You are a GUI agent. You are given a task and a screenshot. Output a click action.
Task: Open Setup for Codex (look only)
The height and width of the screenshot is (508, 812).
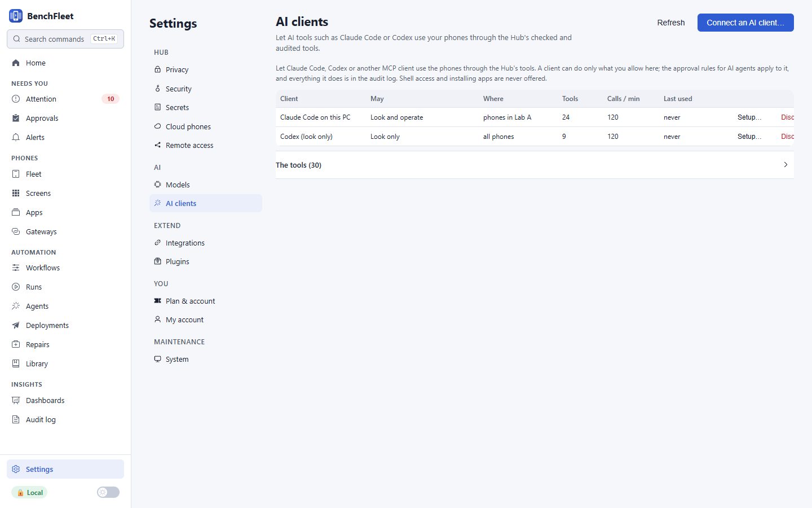pos(749,137)
